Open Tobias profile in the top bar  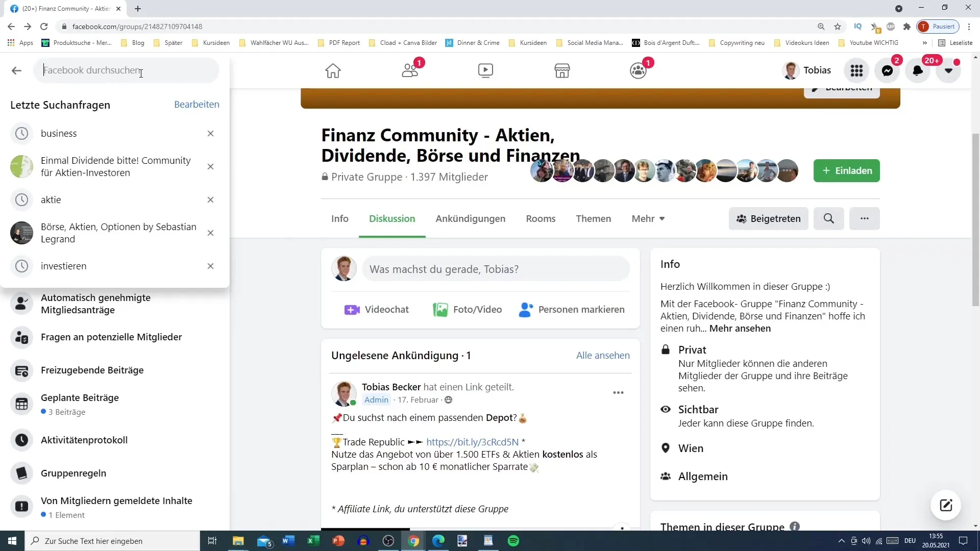pos(807,70)
